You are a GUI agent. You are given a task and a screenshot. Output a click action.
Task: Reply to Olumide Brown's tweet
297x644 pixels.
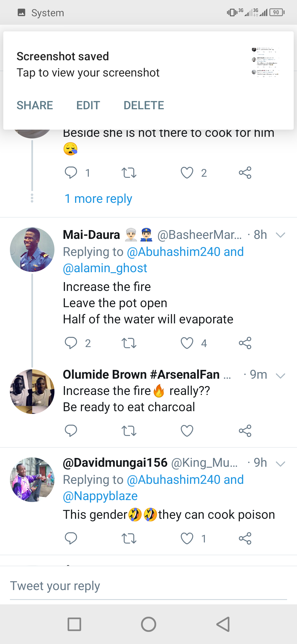(71, 431)
